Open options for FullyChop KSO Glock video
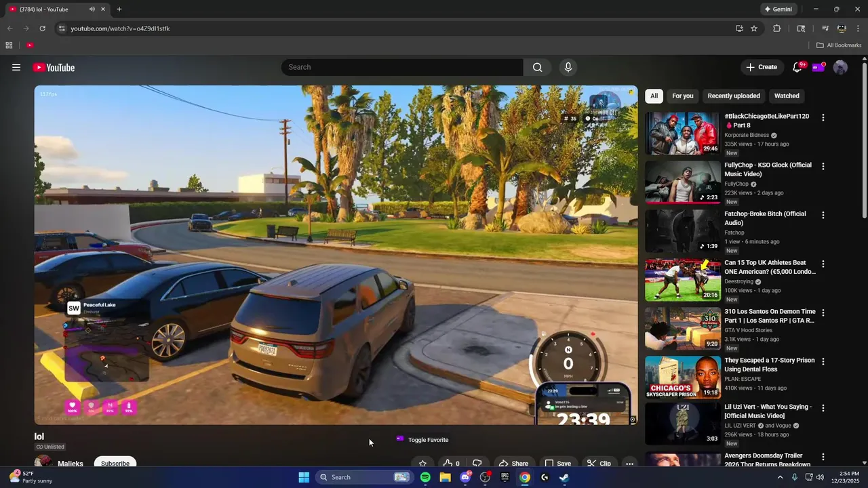The width and height of the screenshot is (868, 488). (x=823, y=166)
